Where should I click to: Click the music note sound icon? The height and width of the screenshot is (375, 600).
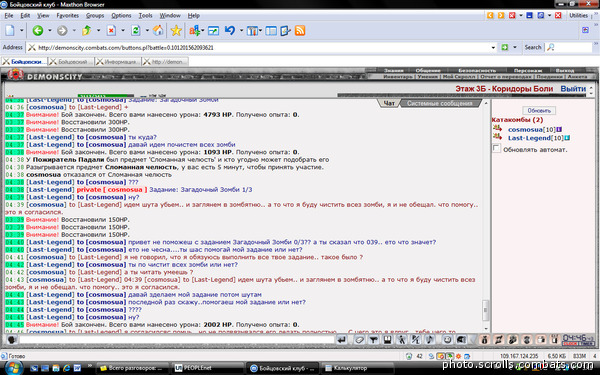coord(430,339)
